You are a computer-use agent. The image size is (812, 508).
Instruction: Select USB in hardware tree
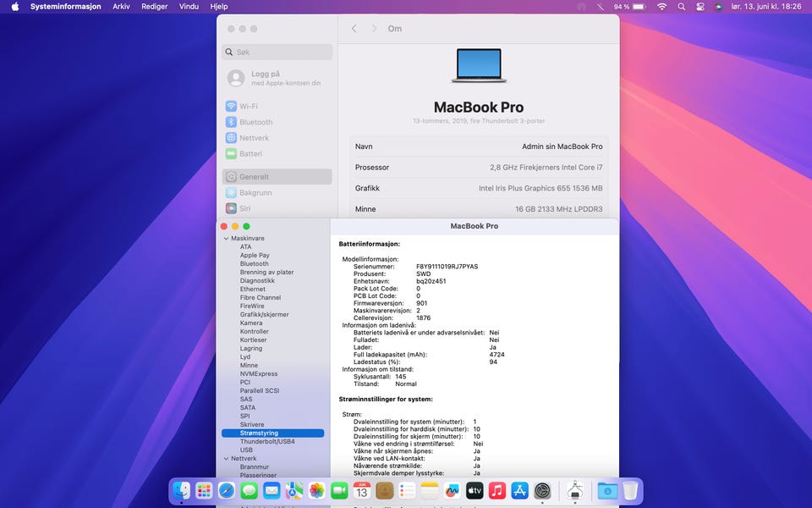click(246, 450)
